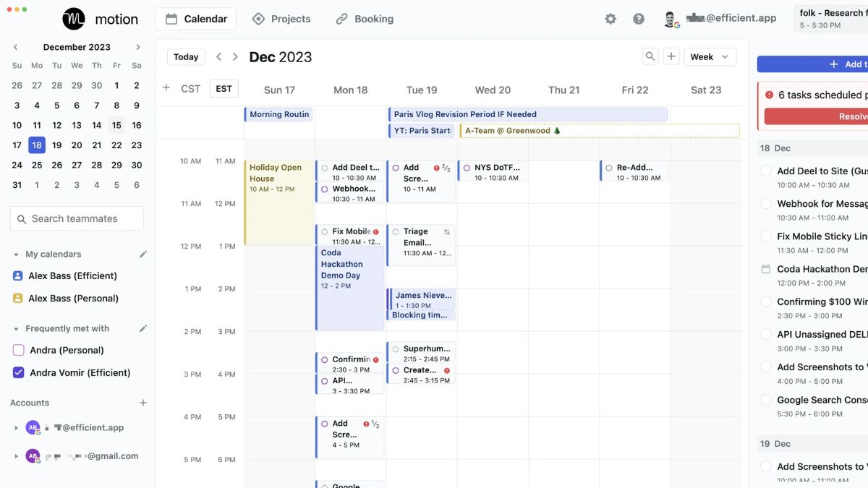Enable Andra (Personal) calendar checkbox
The height and width of the screenshot is (488, 868).
click(x=19, y=350)
